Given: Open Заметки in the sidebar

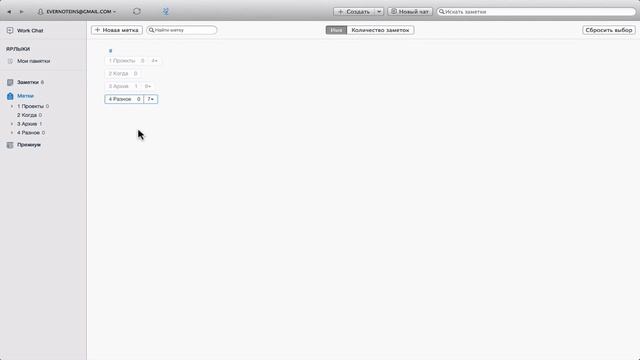Looking at the screenshot, I should pyautogui.click(x=28, y=82).
